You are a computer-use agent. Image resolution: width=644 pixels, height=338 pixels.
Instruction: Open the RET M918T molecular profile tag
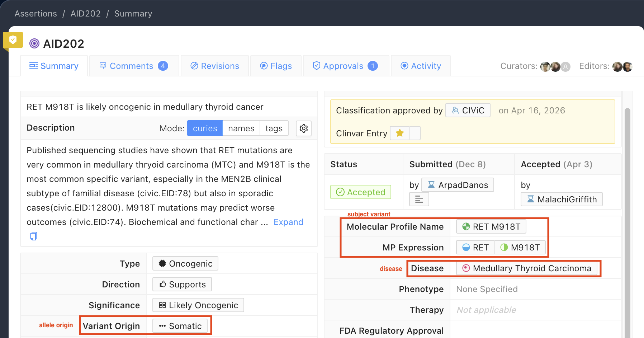pos(491,227)
